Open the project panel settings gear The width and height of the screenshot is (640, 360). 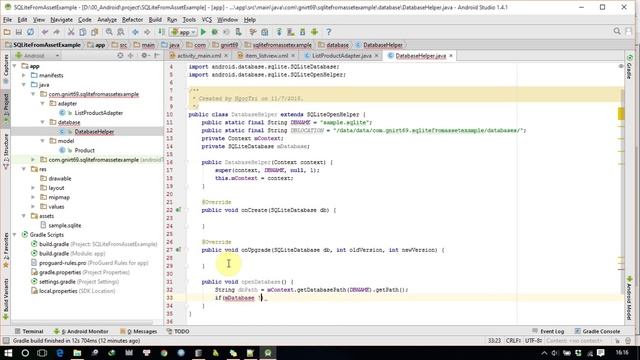tap(144, 56)
